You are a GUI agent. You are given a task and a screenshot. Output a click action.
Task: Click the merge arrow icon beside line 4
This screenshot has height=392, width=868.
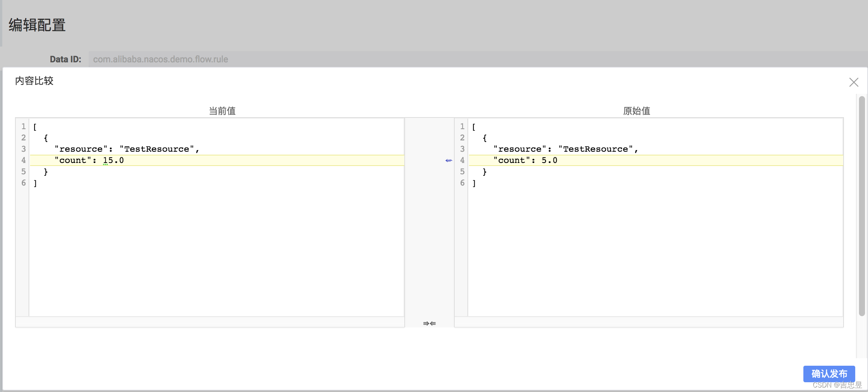coord(449,160)
